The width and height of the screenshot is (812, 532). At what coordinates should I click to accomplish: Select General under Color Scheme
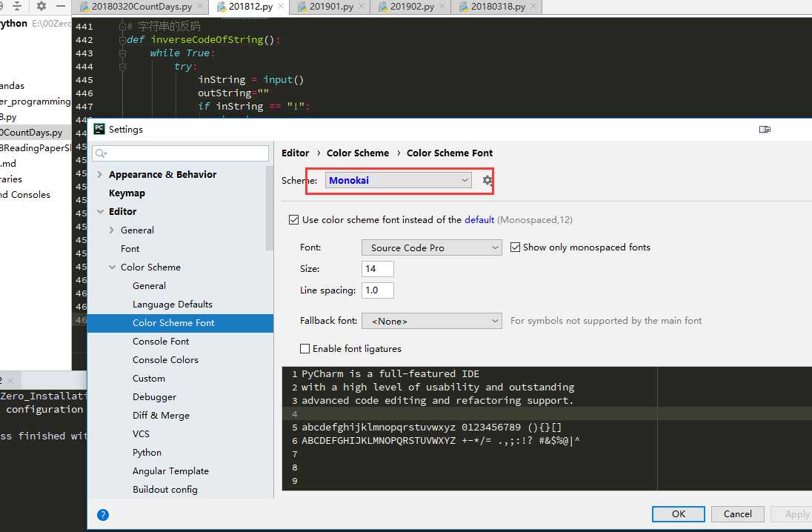coord(149,286)
